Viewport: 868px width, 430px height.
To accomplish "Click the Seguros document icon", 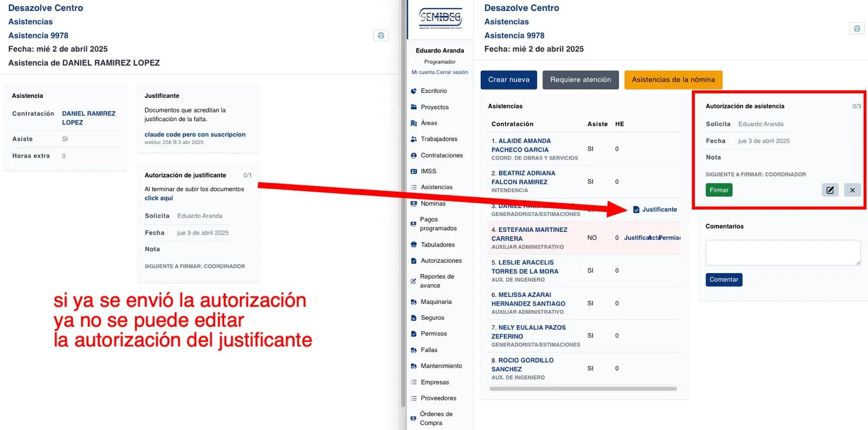I will (414, 318).
